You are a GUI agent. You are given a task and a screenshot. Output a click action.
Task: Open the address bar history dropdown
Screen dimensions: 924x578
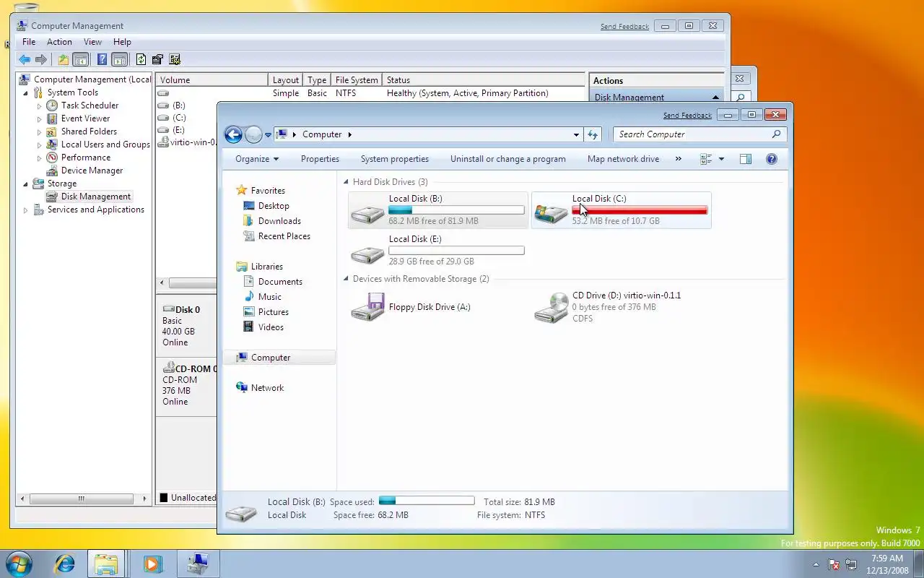point(576,134)
